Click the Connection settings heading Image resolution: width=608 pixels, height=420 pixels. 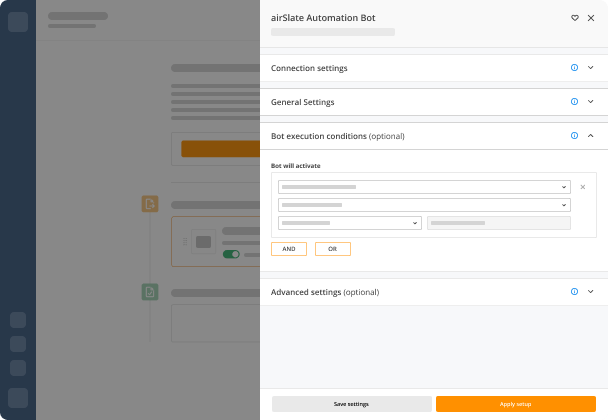point(309,68)
